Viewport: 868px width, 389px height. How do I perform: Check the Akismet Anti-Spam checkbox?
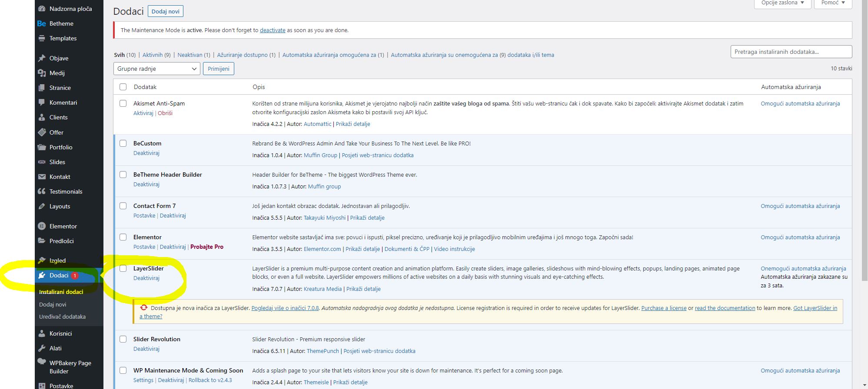pyautogui.click(x=123, y=103)
